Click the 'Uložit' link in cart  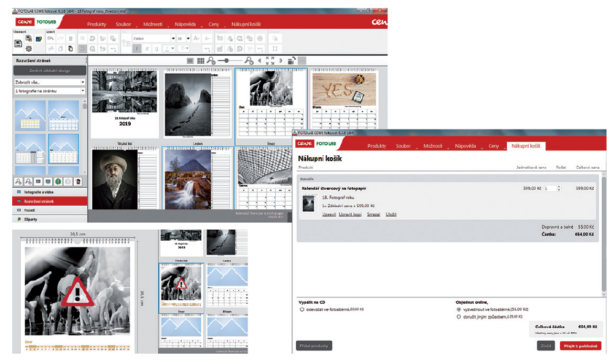click(x=391, y=214)
